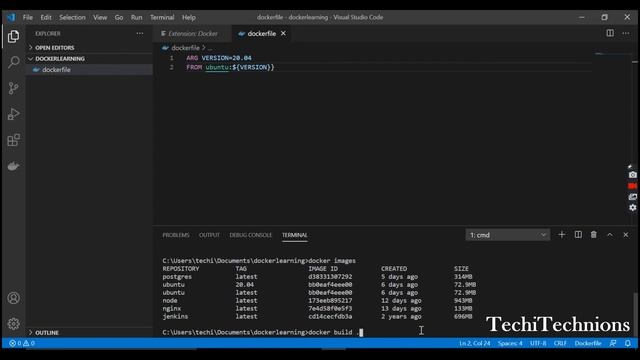Click postgres row in docker images output
This screenshot has width=640, height=360.
(x=317, y=277)
